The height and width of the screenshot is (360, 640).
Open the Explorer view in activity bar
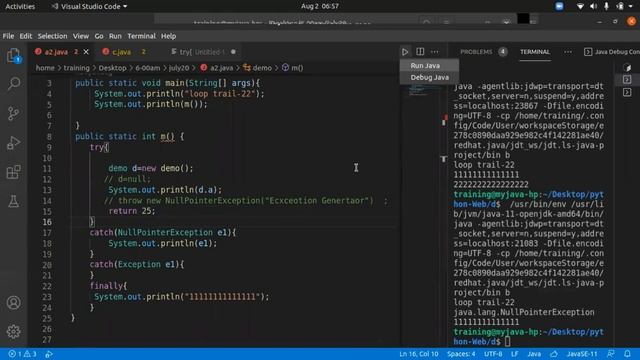(13, 56)
